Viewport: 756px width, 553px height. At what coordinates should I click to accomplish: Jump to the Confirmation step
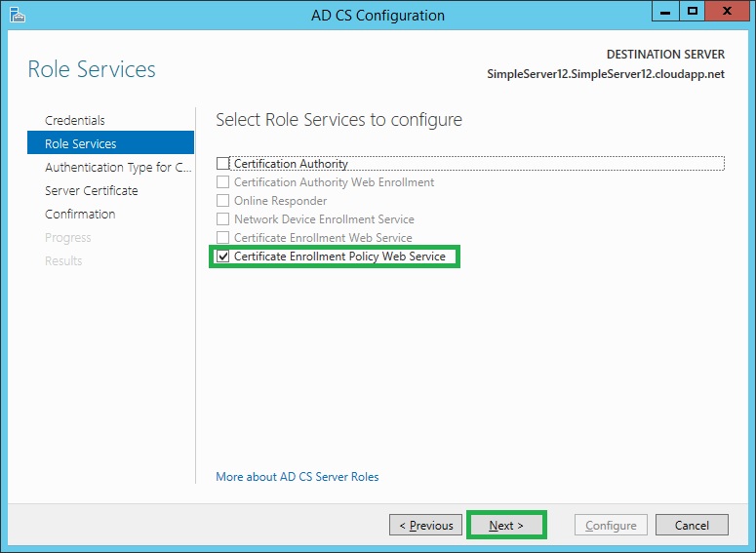tap(80, 214)
